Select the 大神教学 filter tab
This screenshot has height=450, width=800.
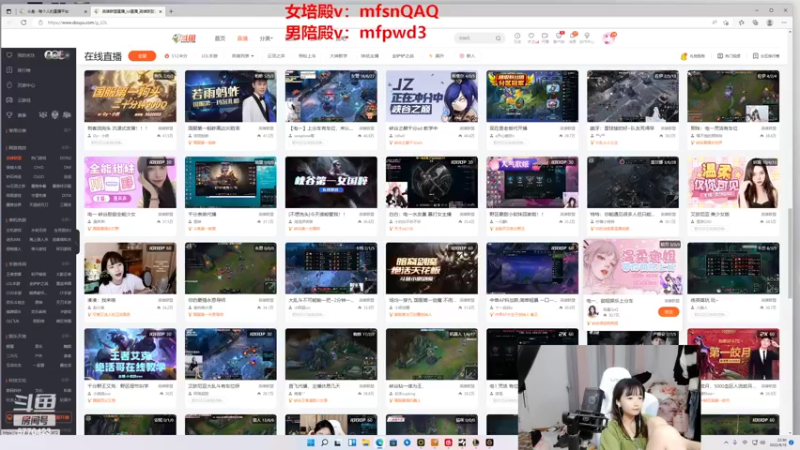(x=338, y=56)
